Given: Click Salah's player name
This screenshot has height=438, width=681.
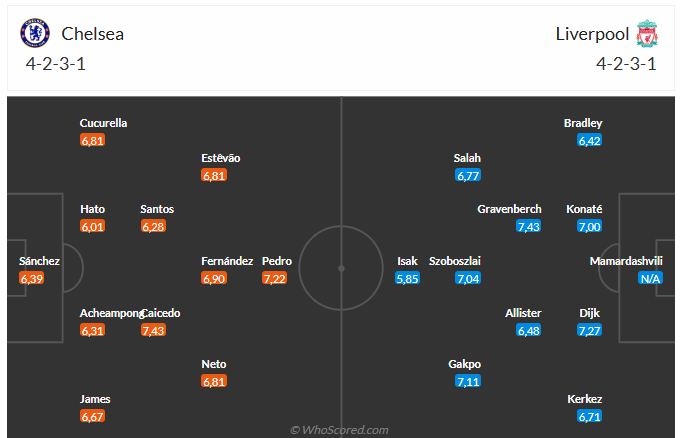Looking at the screenshot, I should [x=467, y=158].
